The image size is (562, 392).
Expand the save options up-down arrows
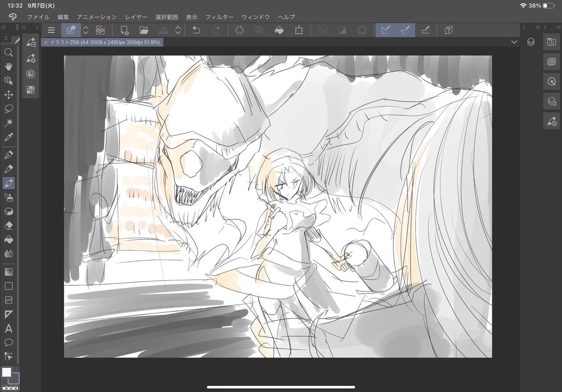tap(178, 30)
